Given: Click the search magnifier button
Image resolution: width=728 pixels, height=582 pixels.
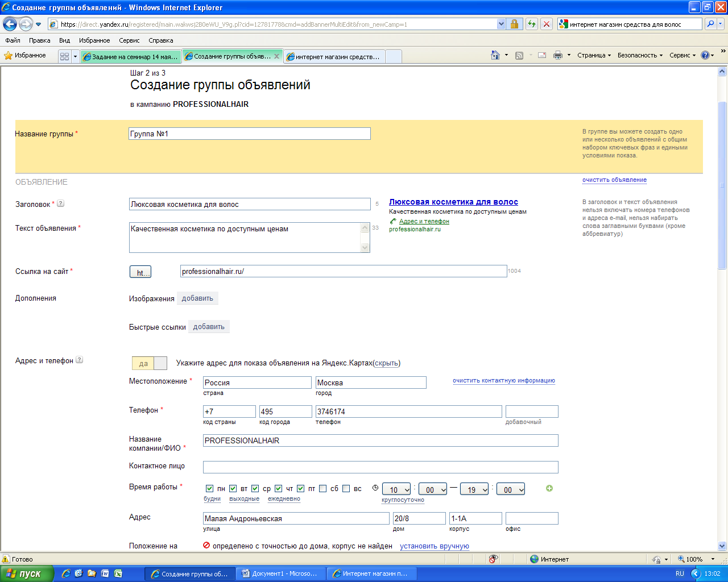Looking at the screenshot, I should point(710,24).
